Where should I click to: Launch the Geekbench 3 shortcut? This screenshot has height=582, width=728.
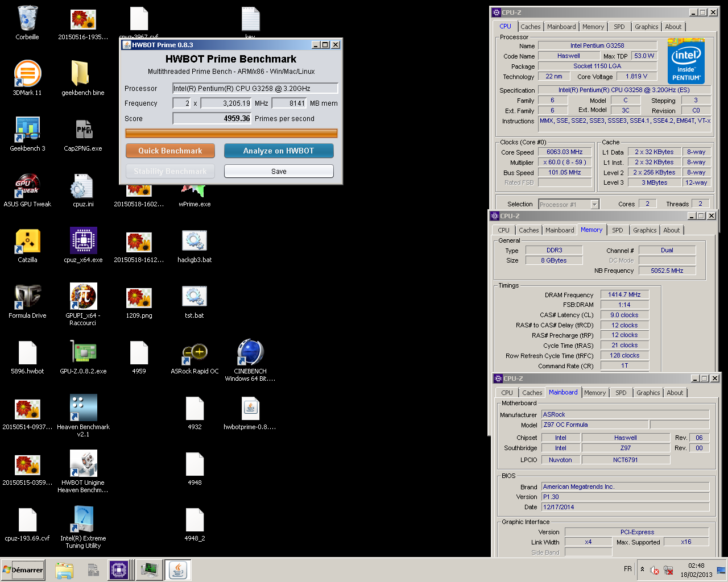click(27, 134)
